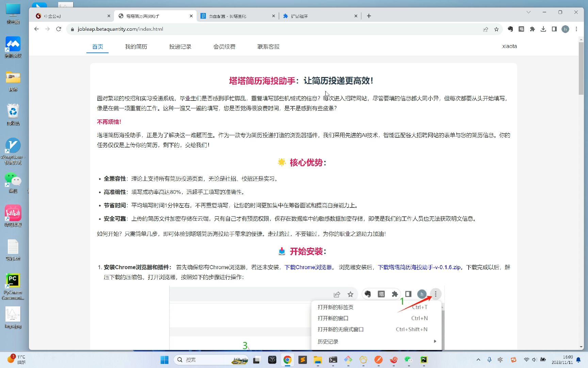The height and width of the screenshot is (368, 588).
Task: Open the 此电脑 desktop icon
Action: tap(13, 14)
